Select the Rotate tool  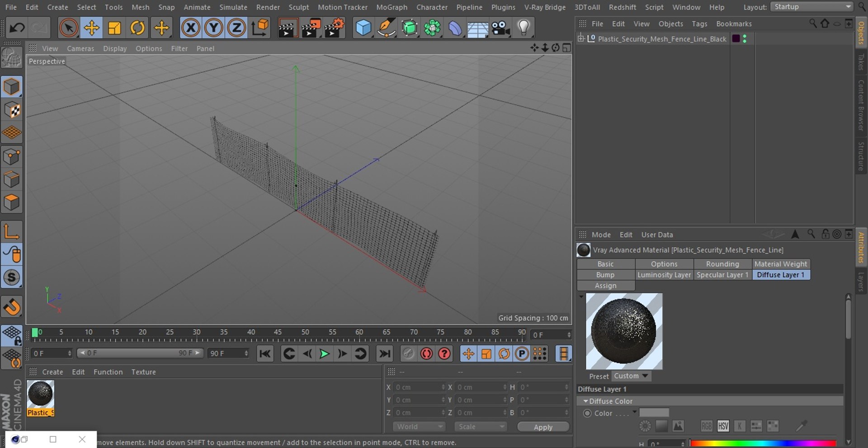coord(137,28)
